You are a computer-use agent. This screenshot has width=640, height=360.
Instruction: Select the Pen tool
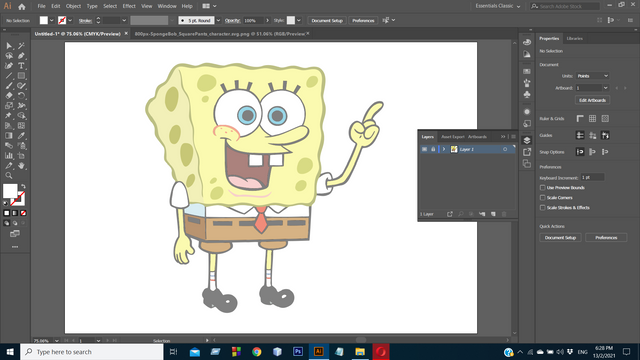(21, 56)
